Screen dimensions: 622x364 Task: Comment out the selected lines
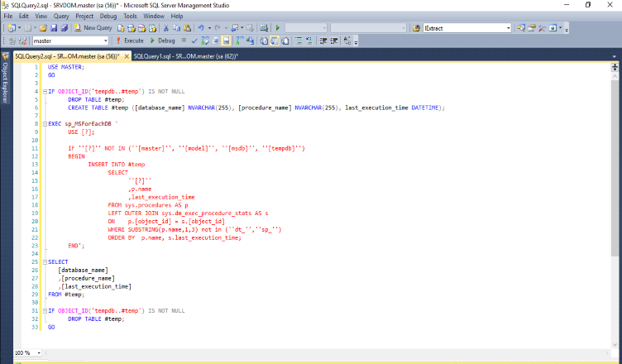pos(299,41)
